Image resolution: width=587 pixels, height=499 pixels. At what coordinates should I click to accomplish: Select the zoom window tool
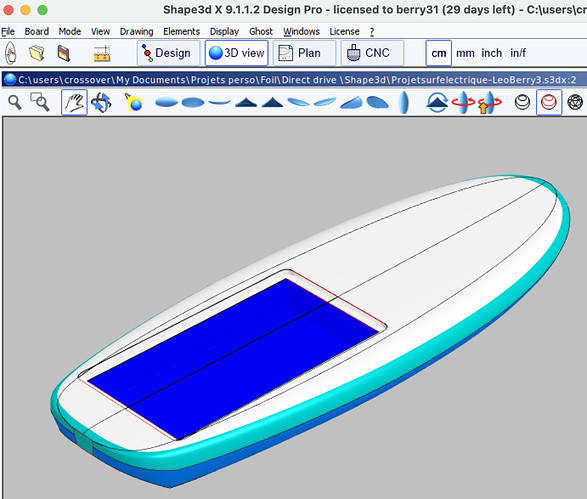[x=40, y=102]
